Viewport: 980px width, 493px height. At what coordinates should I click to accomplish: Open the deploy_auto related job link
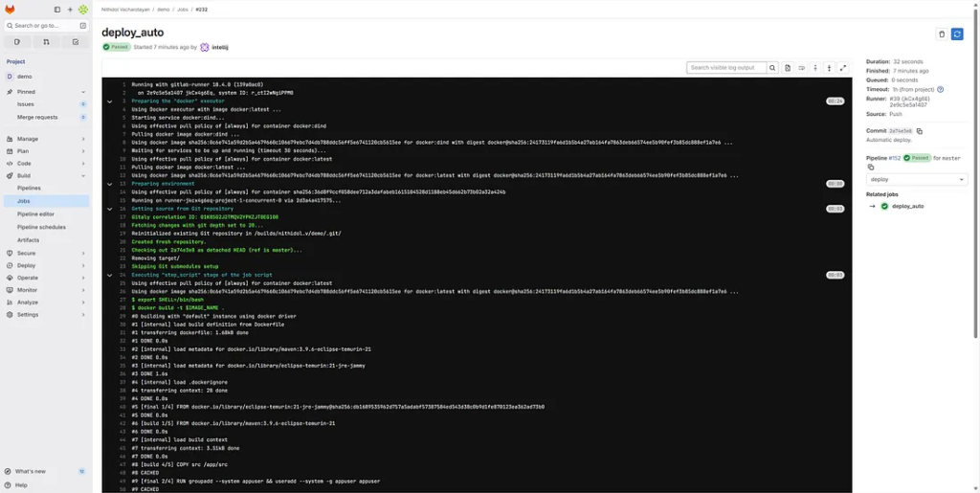[907, 206]
